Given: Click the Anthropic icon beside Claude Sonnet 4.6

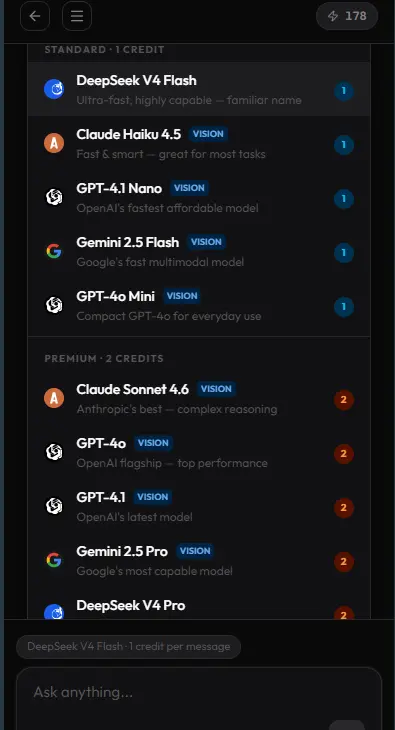Looking at the screenshot, I should [54, 398].
